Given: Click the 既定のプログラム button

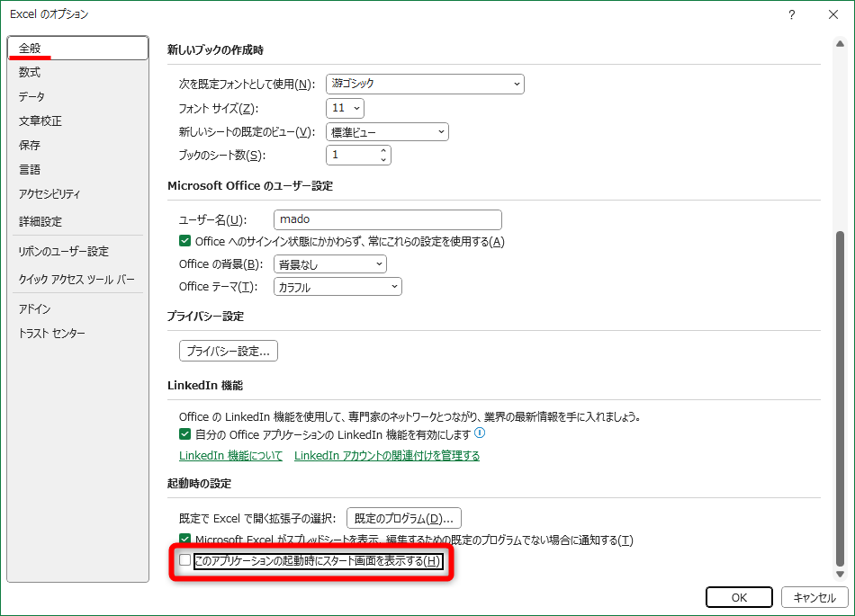Looking at the screenshot, I should (404, 518).
